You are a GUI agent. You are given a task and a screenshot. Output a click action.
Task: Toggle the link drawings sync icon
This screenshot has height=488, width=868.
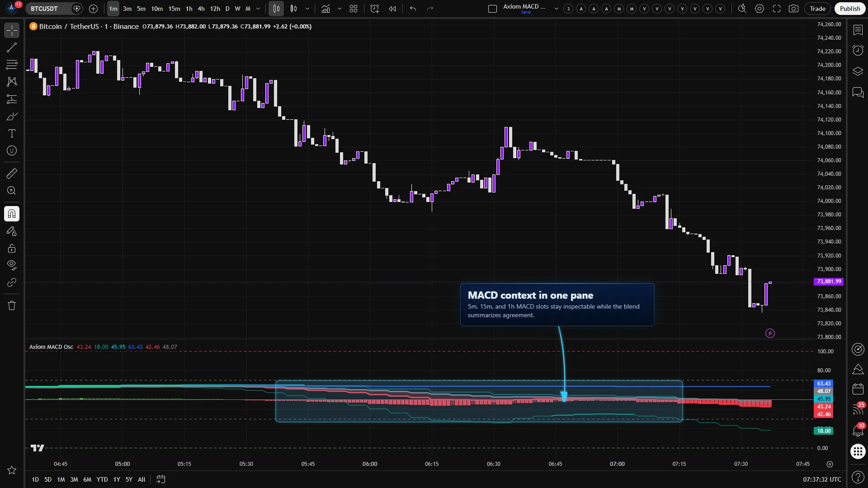(12, 282)
